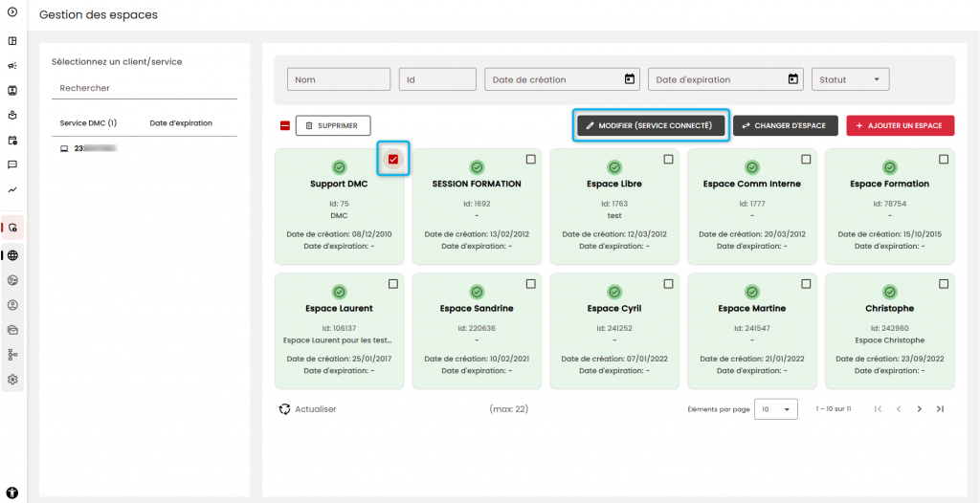The image size is (980, 503).
Task: Open the Espace Laurent card title
Action: (x=340, y=308)
